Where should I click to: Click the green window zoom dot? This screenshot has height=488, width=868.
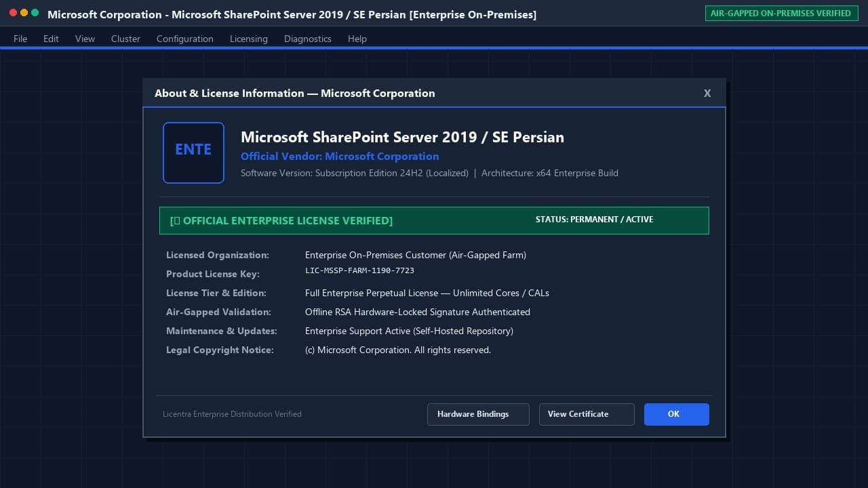click(35, 13)
